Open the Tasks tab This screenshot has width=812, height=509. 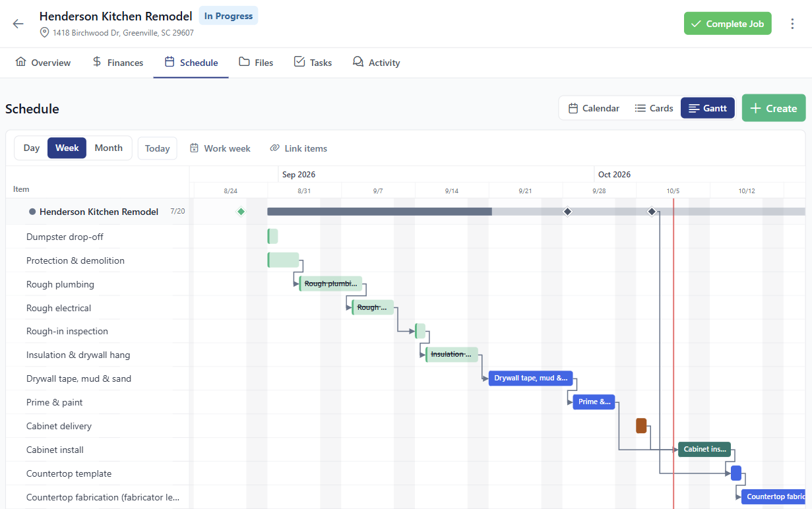[313, 63]
